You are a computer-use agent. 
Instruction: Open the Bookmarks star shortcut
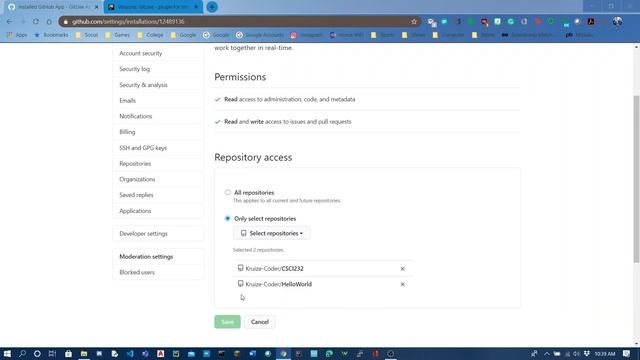coord(51,35)
